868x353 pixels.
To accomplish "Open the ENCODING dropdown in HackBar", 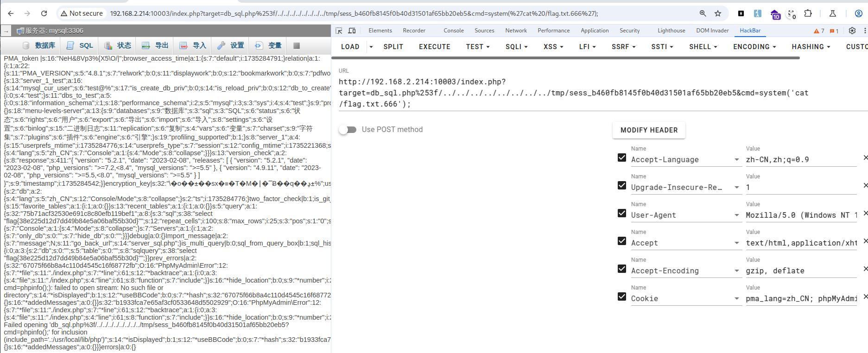I will 754,47.
